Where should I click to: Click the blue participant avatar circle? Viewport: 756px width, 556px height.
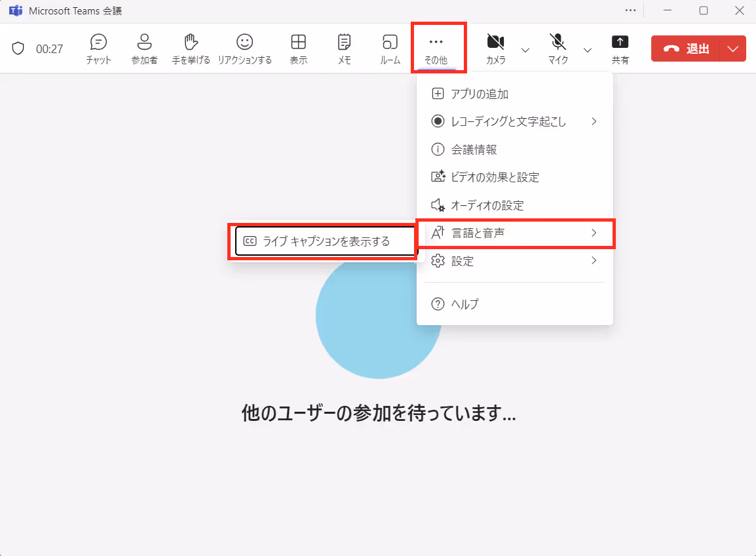pos(379,316)
